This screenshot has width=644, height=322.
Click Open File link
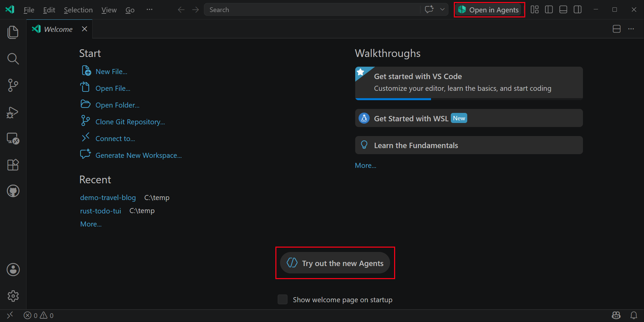pyautogui.click(x=113, y=88)
